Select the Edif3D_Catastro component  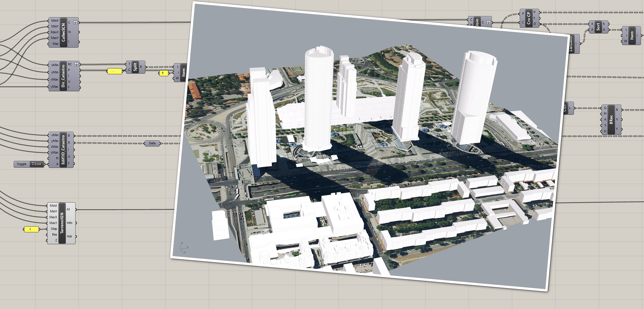click(x=63, y=150)
